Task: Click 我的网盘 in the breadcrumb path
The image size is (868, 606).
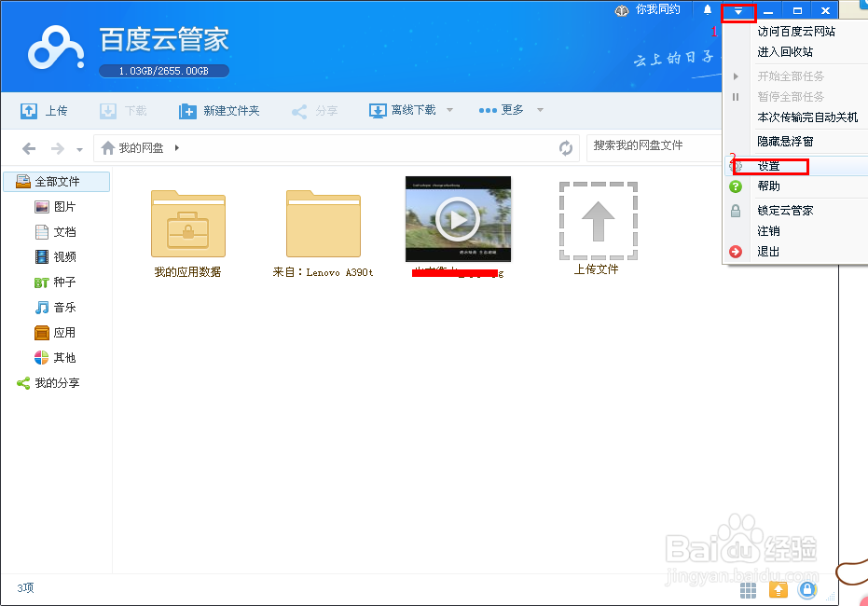Action: click(141, 147)
